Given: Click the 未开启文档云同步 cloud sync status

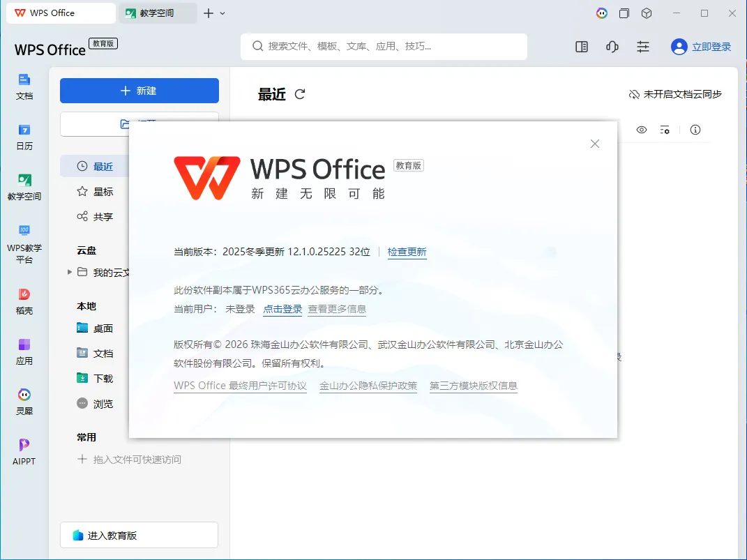Looking at the screenshot, I should coord(675,94).
